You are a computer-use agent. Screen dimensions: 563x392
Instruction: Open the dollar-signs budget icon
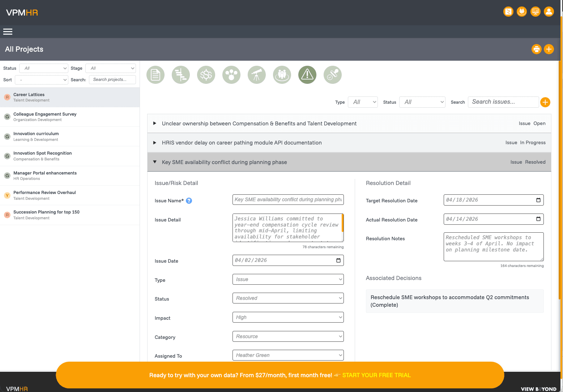[x=206, y=75]
